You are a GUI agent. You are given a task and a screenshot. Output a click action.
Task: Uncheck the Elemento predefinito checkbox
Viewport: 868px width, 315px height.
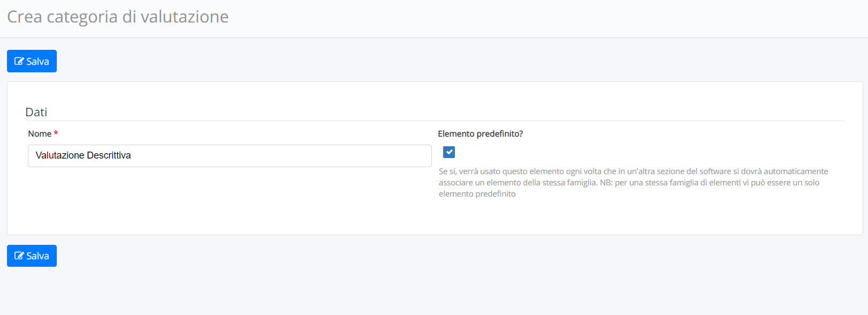[x=449, y=152]
